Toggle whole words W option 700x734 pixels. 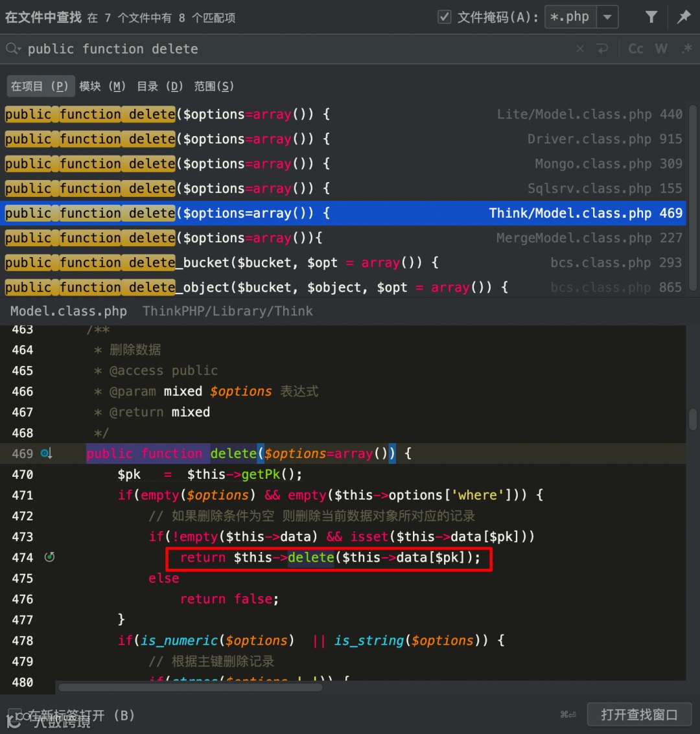pyautogui.click(x=661, y=49)
